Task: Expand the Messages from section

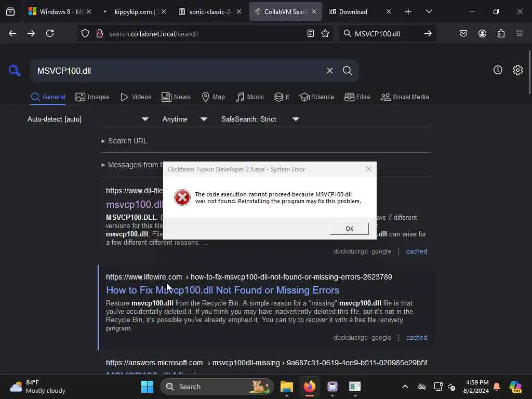Action: tap(131, 165)
